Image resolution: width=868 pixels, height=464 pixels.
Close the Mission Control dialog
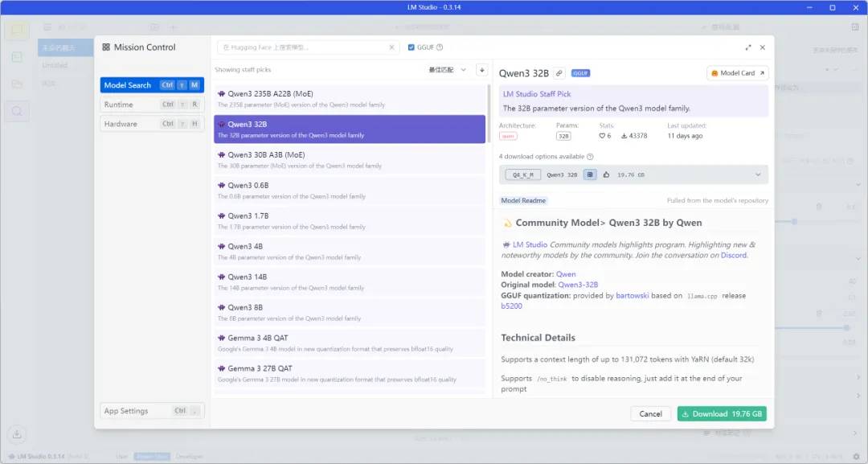(x=762, y=47)
